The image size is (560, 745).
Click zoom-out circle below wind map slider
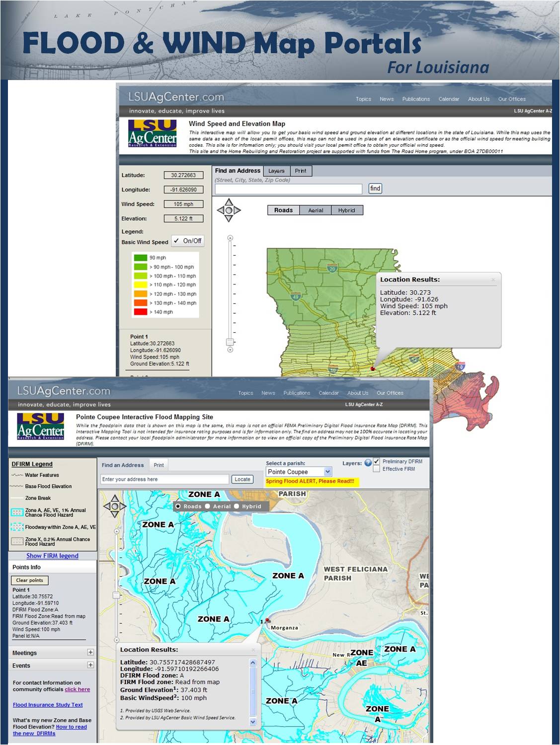click(230, 350)
